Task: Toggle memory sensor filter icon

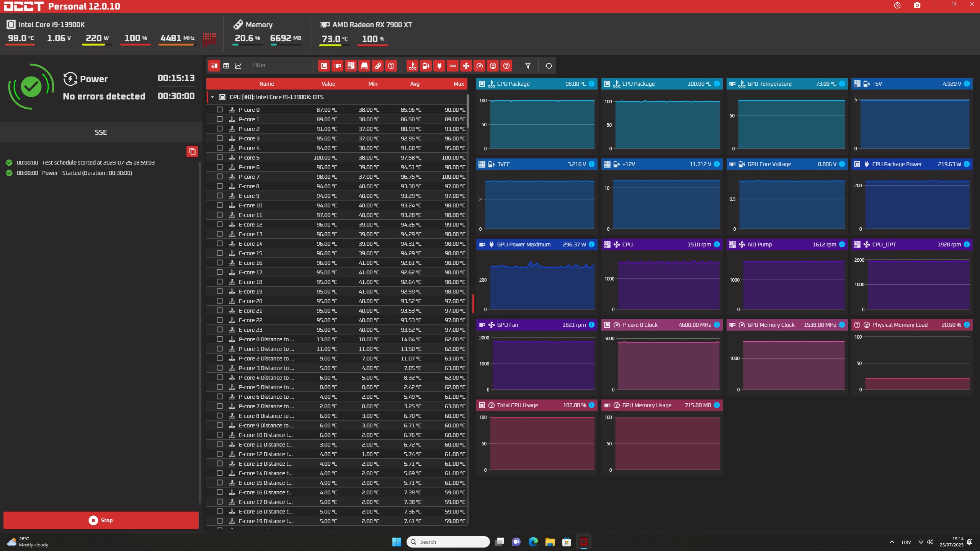Action: point(378,66)
